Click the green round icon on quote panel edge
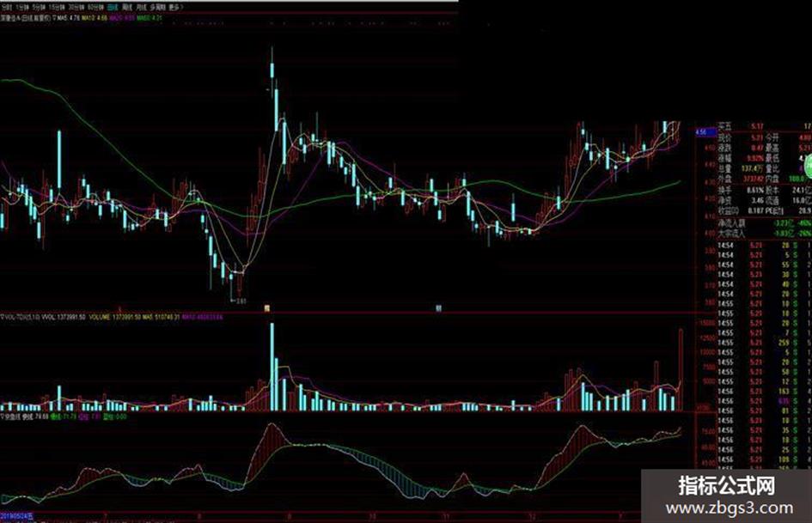The width and height of the screenshot is (812, 523). click(808, 167)
